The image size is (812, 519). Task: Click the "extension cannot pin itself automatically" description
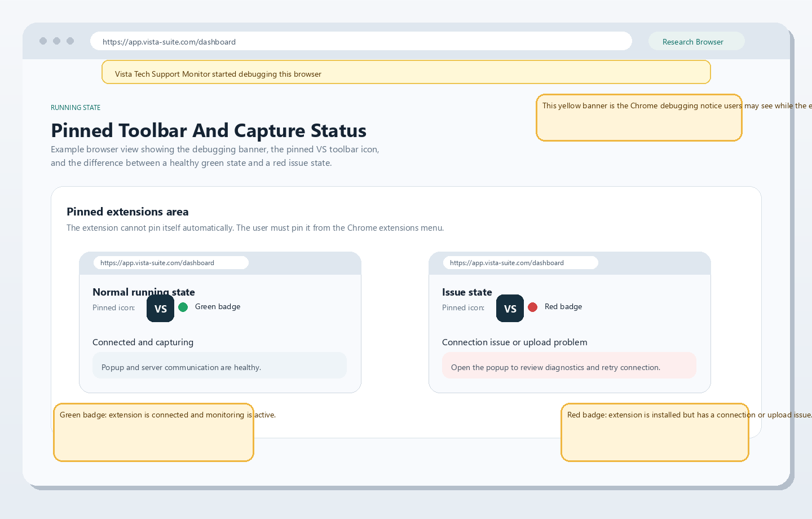pos(255,228)
